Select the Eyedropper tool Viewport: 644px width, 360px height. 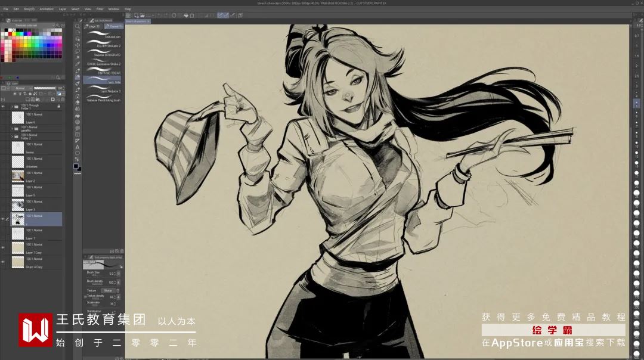coord(77,64)
